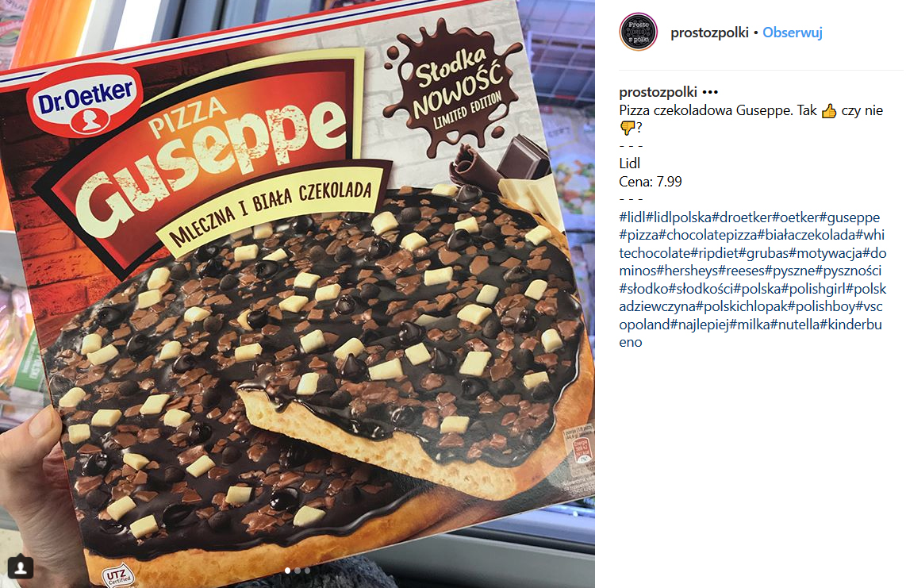Screen dimensions: 906x588
Task: Open the three-dot options next to caption username
Action: [710, 92]
